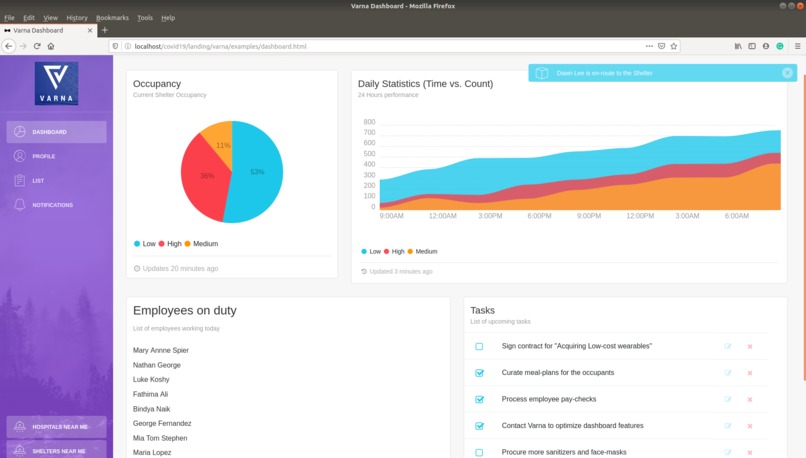This screenshot has height=458, width=806.
Task: Open the page actions ellipsis menu
Action: (649, 46)
